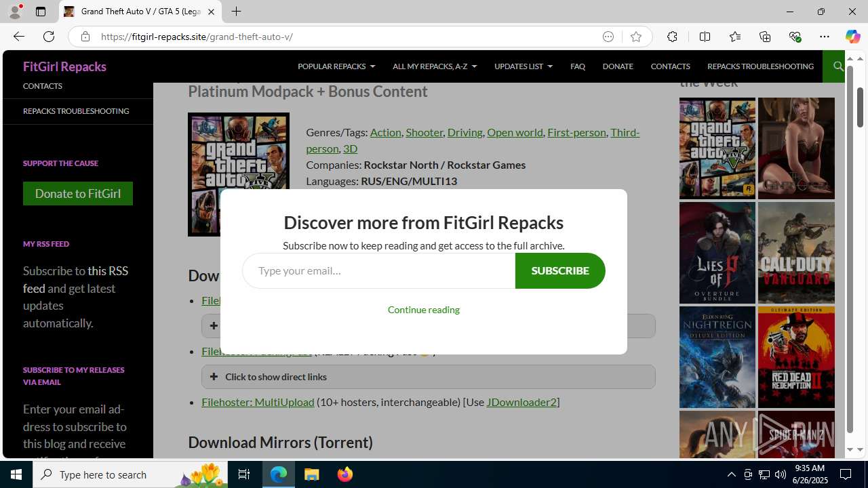Viewport: 868px width, 488px height.
Task: Go back to previous page
Action: (19, 37)
